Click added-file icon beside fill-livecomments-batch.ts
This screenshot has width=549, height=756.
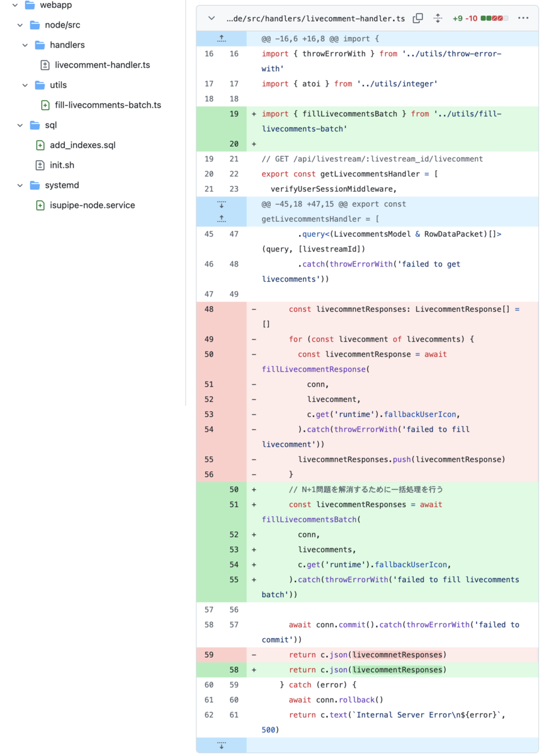(45, 105)
